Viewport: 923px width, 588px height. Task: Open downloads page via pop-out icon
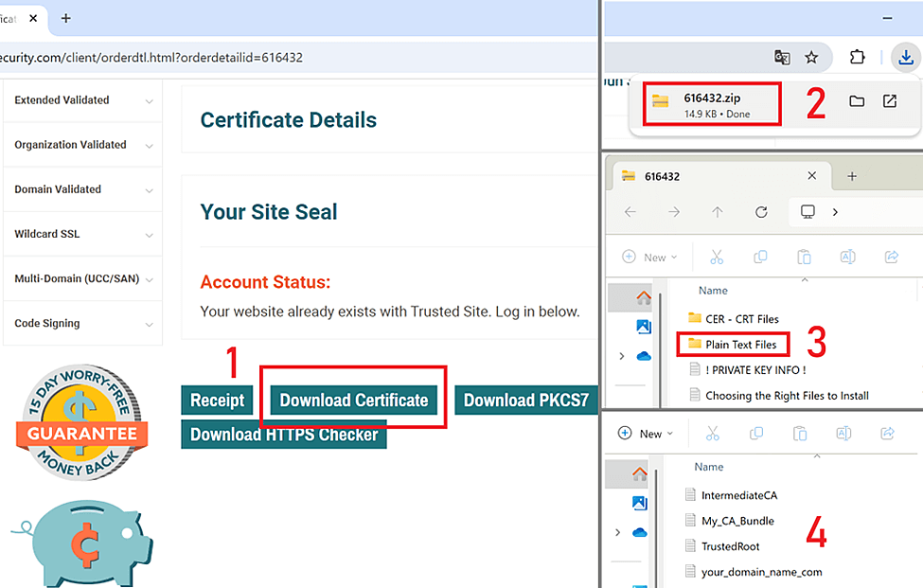pos(890,101)
